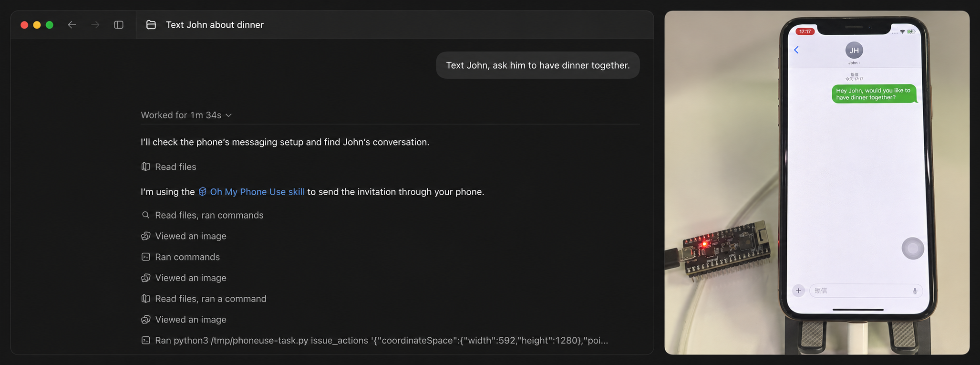
Task: Tap the phone's message input field
Action: click(866, 291)
